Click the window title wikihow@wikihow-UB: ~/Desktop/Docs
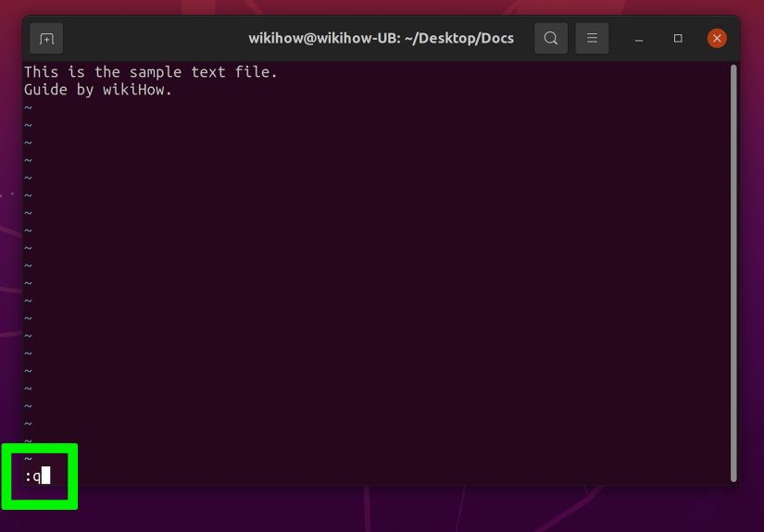Screen dimensions: 764x532 (381, 39)
